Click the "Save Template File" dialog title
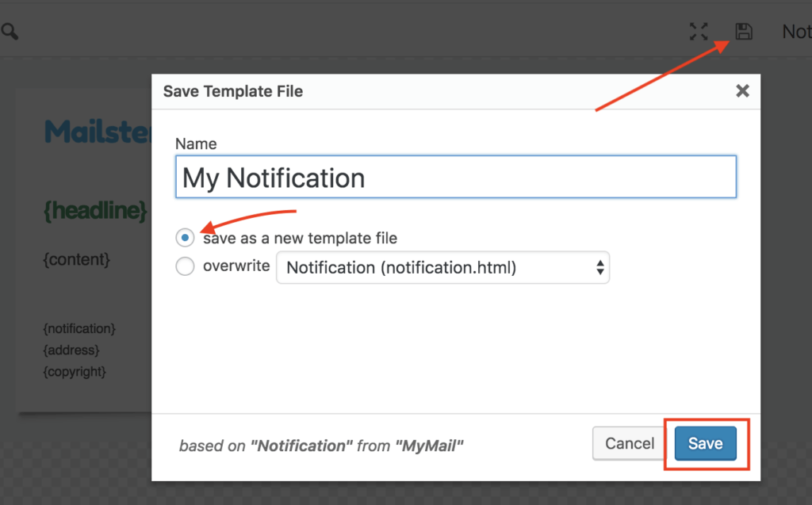 [233, 91]
